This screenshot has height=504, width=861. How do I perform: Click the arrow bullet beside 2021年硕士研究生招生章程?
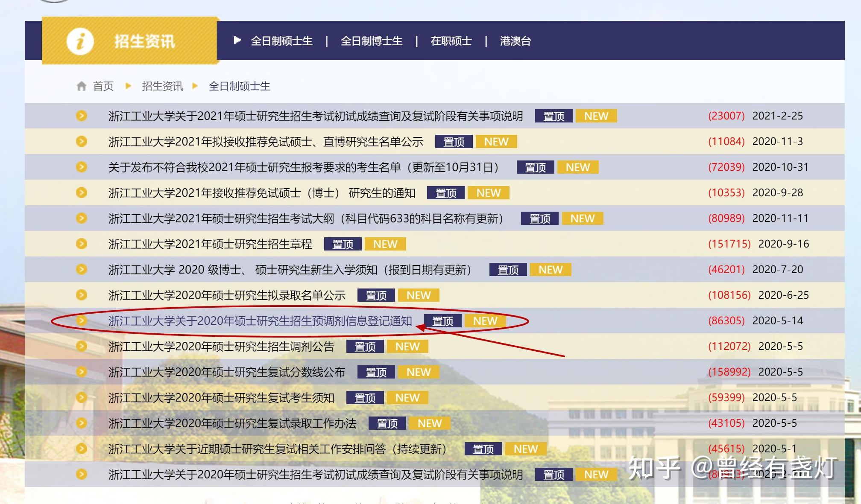coord(82,244)
